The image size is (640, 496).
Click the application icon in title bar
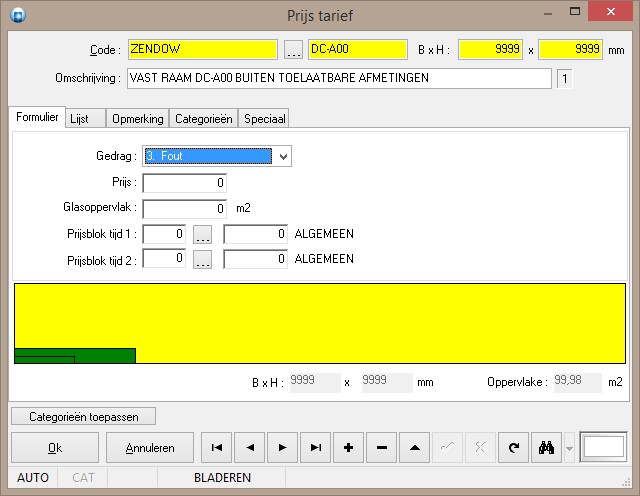pos(18,16)
